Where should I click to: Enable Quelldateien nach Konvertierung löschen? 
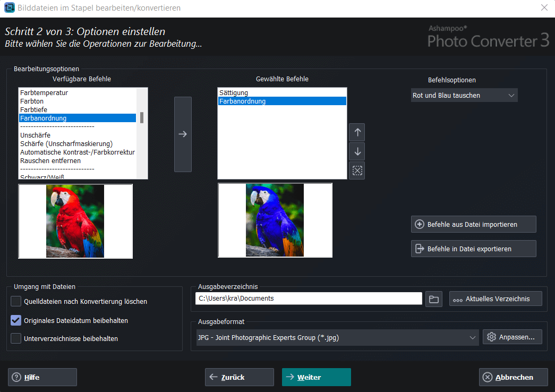click(x=16, y=301)
